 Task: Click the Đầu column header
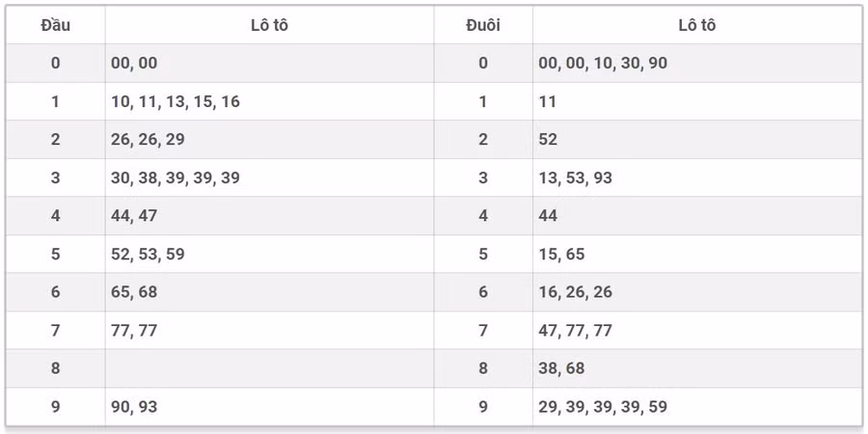55,25
